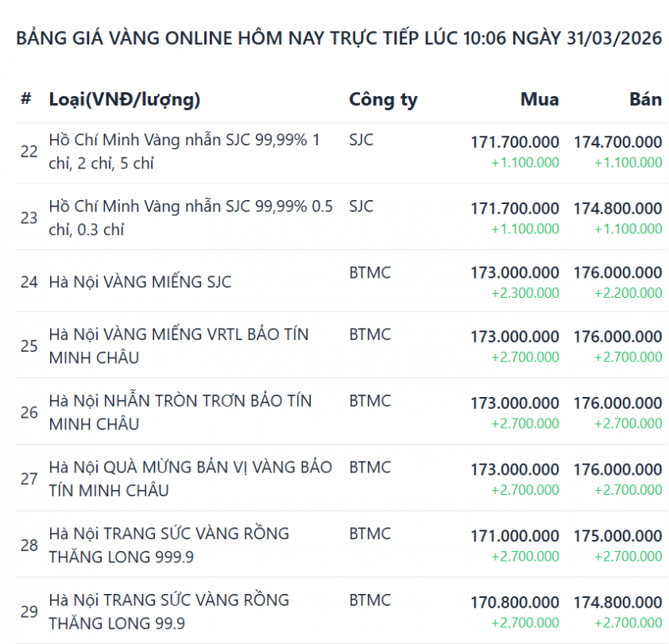This screenshot has width=669, height=644.
Task: Open 'QUÀ MỪNG BẢN VỊ VÀNG' row name
Action: pos(190,478)
